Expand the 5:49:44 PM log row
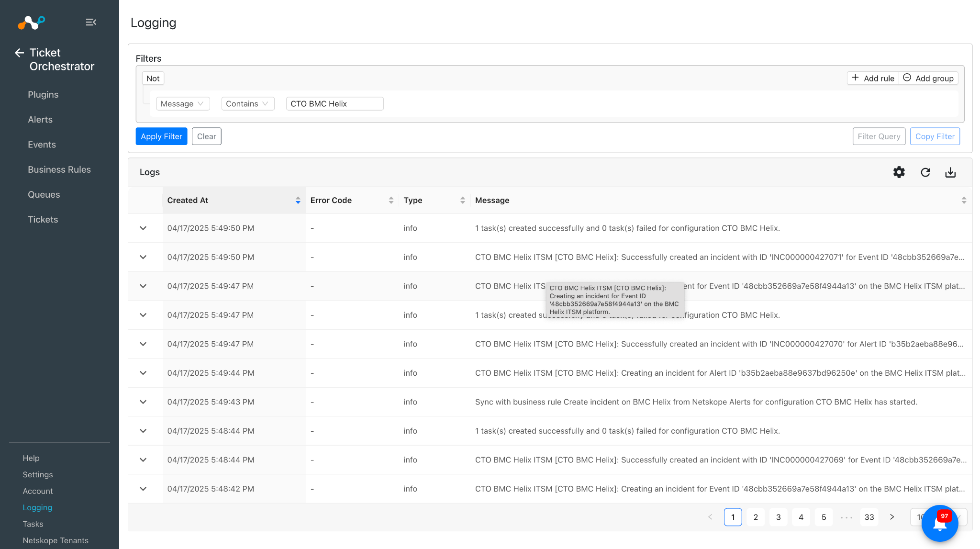Image resolution: width=980 pixels, height=549 pixels. tap(143, 373)
